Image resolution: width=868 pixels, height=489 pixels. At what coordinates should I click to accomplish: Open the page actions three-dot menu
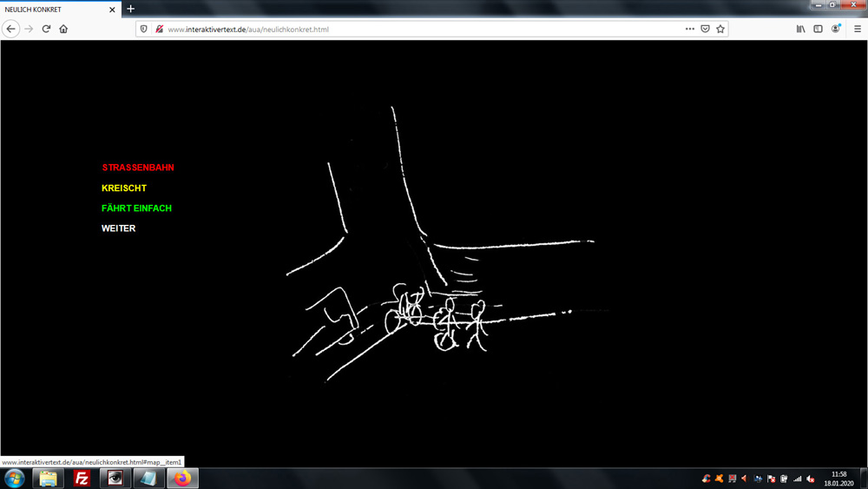[689, 29]
